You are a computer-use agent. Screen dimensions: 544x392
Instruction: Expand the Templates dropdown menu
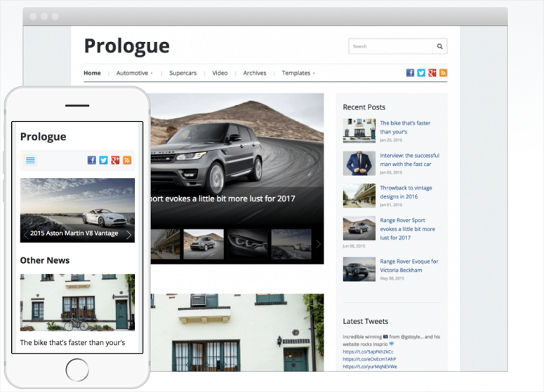[x=298, y=73]
